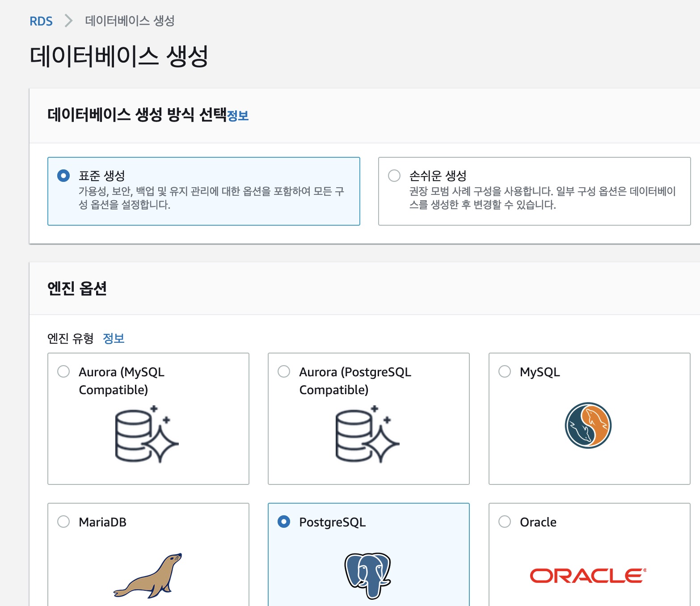Click the 손쉬운 생성 description text

(542, 198)
